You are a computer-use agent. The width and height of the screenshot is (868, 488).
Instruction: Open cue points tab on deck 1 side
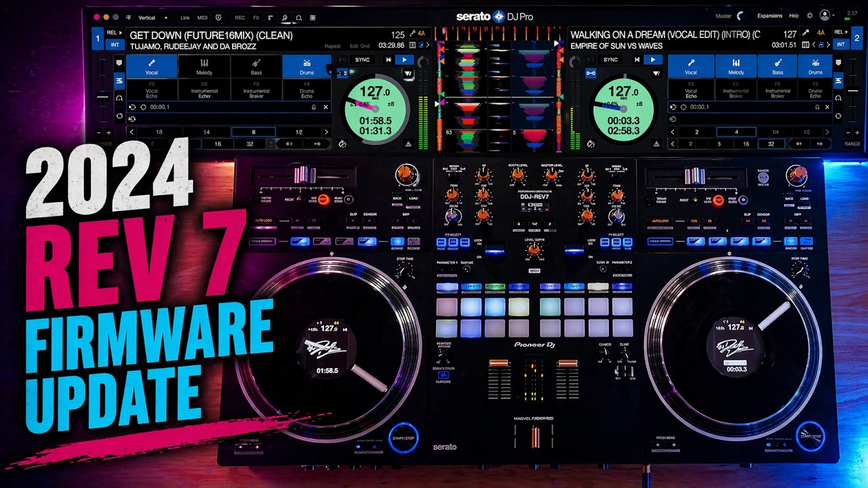119,63
